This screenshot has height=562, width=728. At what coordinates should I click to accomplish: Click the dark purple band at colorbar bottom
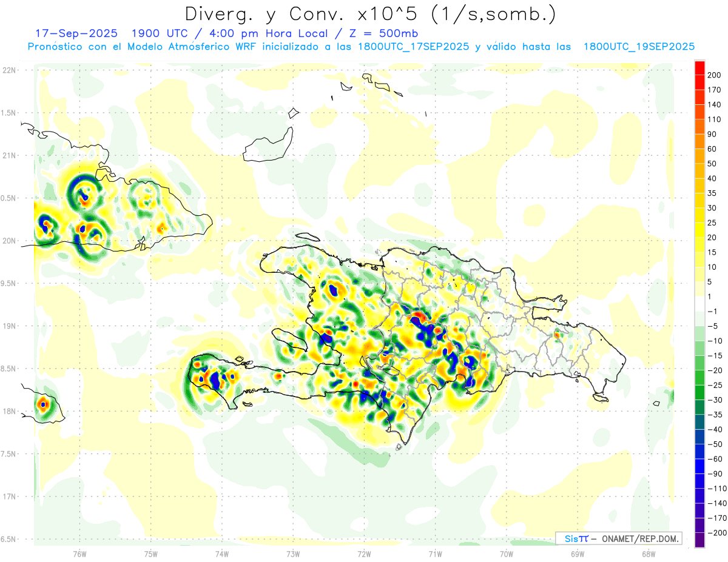pyautogui.click(x=699, y=540)
